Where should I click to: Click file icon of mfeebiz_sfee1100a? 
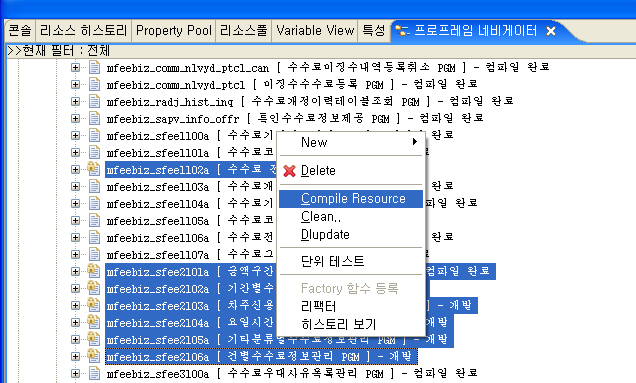(94, 135)
